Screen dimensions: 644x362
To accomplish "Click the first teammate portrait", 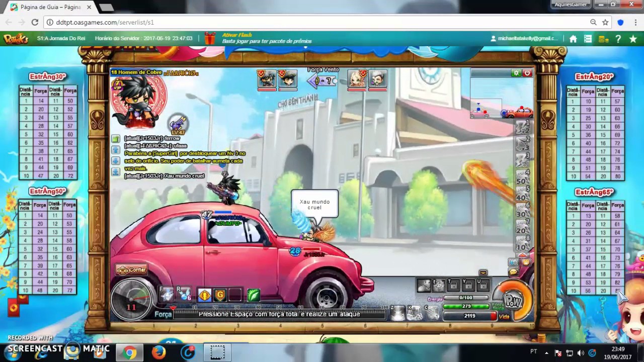I will point(267,79).
